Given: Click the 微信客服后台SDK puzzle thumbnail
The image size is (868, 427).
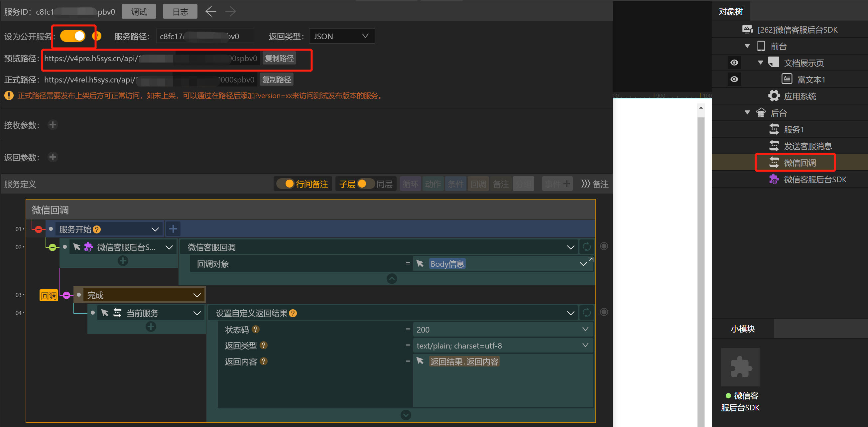Looking at the screenshot, I should pyautogui.click(x=740, y=367).
